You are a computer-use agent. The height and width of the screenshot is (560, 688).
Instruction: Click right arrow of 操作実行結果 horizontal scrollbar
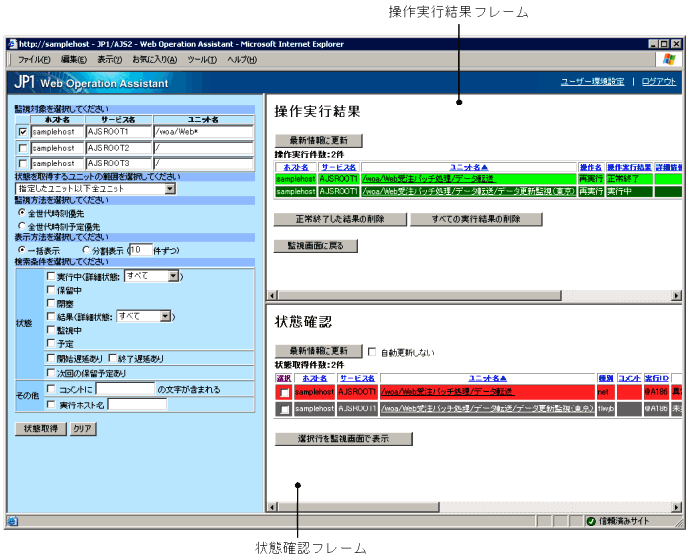[677, 296]
